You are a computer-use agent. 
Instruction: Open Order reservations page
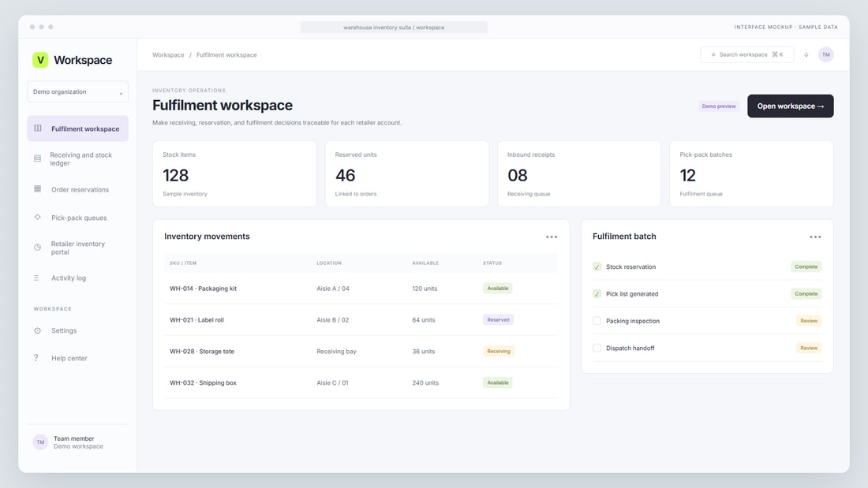pos(77,189)
